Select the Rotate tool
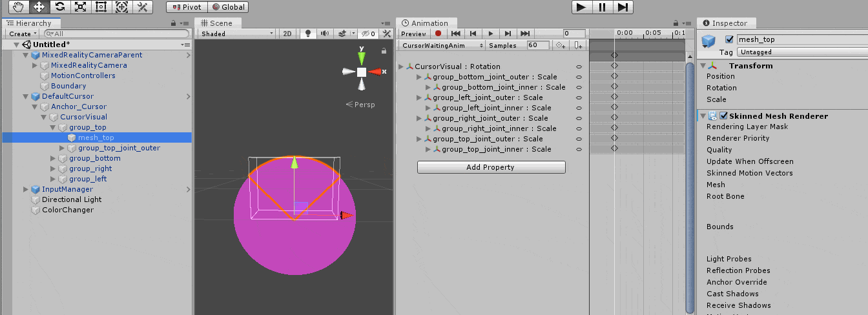This screenshot has width=868, height=315. pos(59,7)
